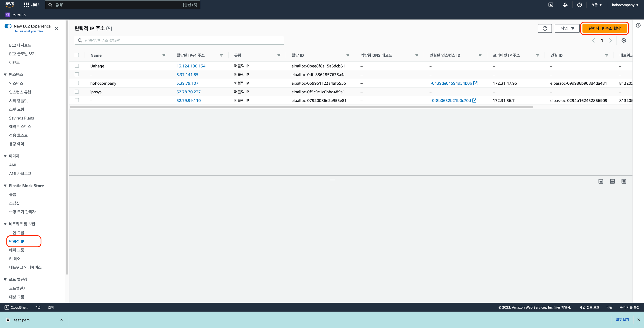The height and width of the screenshot is (328, 644).
Task: Open IP address 52.78.70.237 link
Action: tap(188, 92)
